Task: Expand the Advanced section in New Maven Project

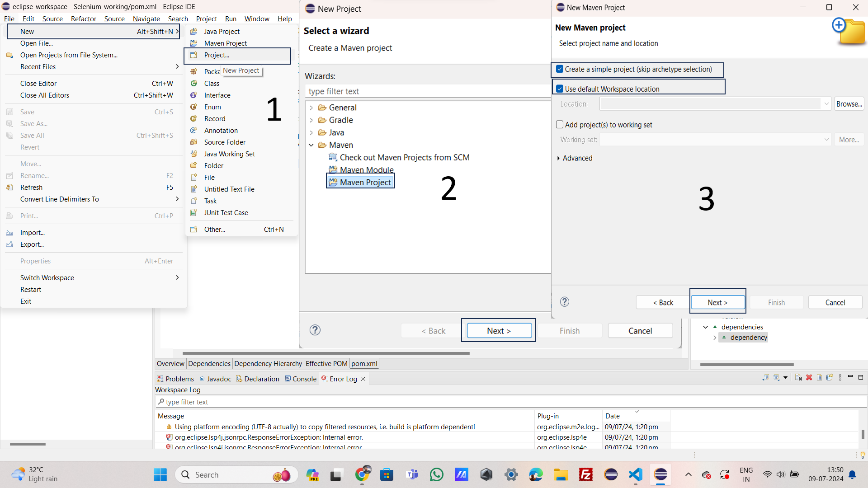Action: click(559, 158)
